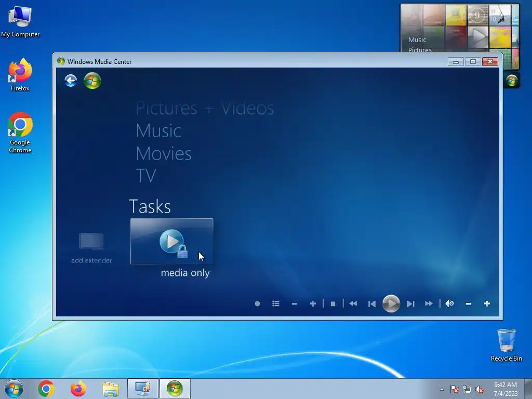Click the Media Center title bar icon

point(61,61)
